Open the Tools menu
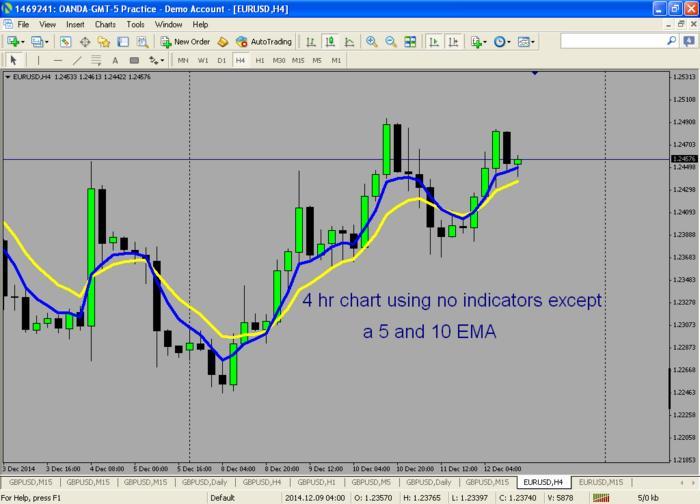The width and height of the screenshot is (700, 504). [x=135, y=25]
